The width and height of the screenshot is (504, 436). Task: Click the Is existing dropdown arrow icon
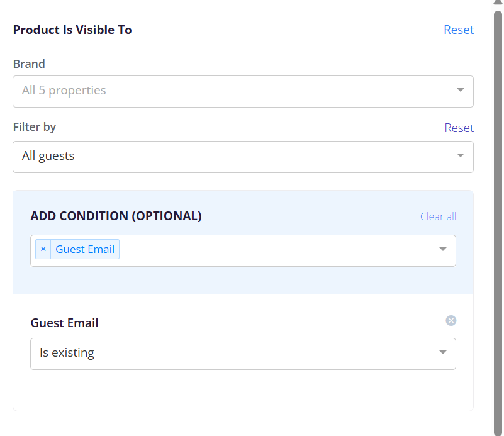click(442, 352)
